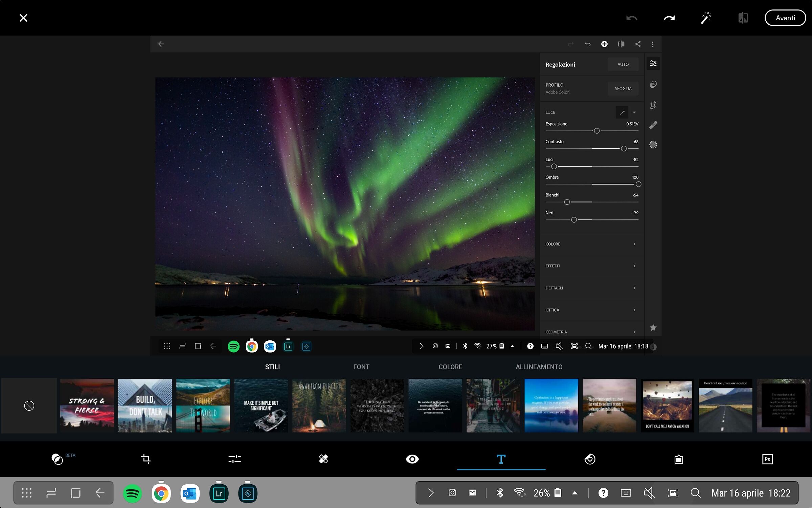The width and height of the screenshot is (812, 508).
Task: Open the adjustments sliders tool
Action: click(234, 459)
